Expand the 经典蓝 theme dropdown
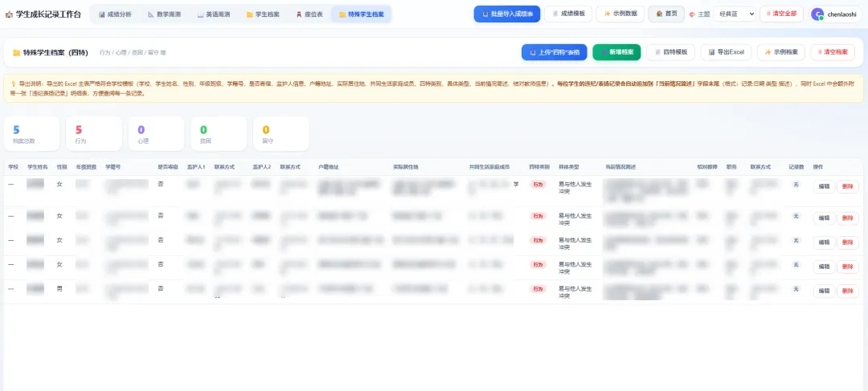The width and height of the screenshot is (868, 391). click(x=735, y=14)
